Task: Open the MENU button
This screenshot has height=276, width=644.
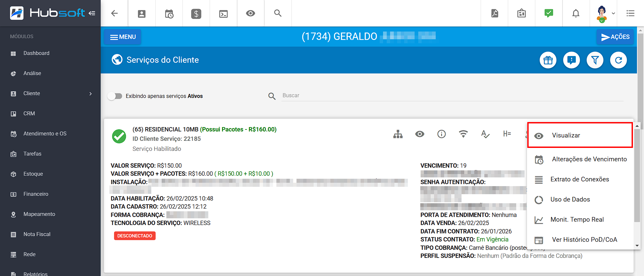Action: (x=122, y=37)
